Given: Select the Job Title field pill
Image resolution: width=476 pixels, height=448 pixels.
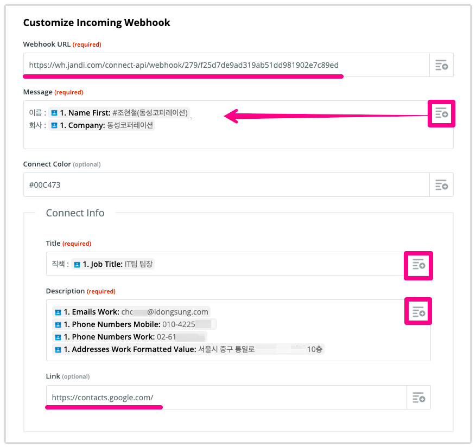Looking at the screenshot, I should [113, 264].
